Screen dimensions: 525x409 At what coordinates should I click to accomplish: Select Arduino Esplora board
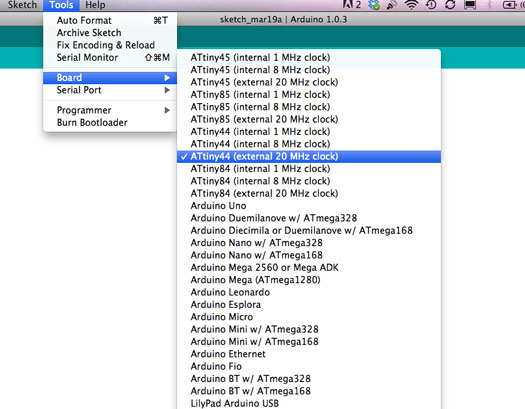309,305
